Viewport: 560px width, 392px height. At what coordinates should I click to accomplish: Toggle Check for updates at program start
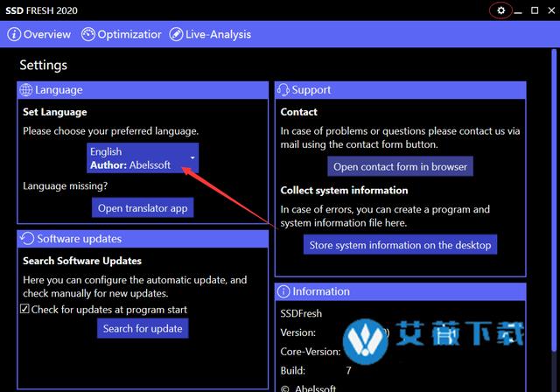point(24,309)
